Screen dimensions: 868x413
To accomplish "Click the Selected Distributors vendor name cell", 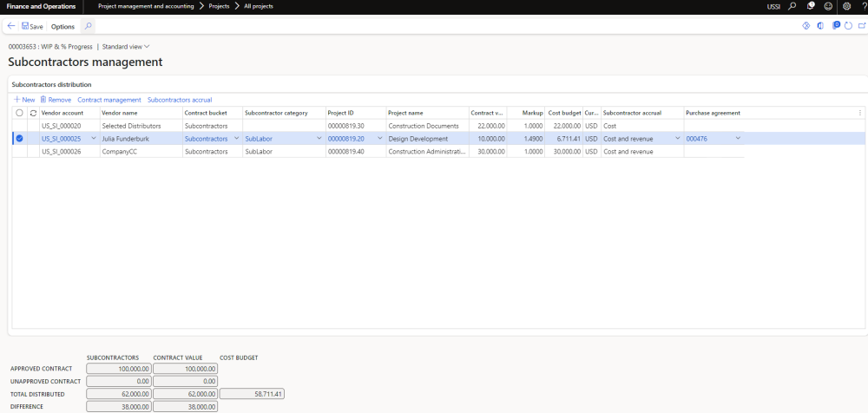I will coord(131,126).
